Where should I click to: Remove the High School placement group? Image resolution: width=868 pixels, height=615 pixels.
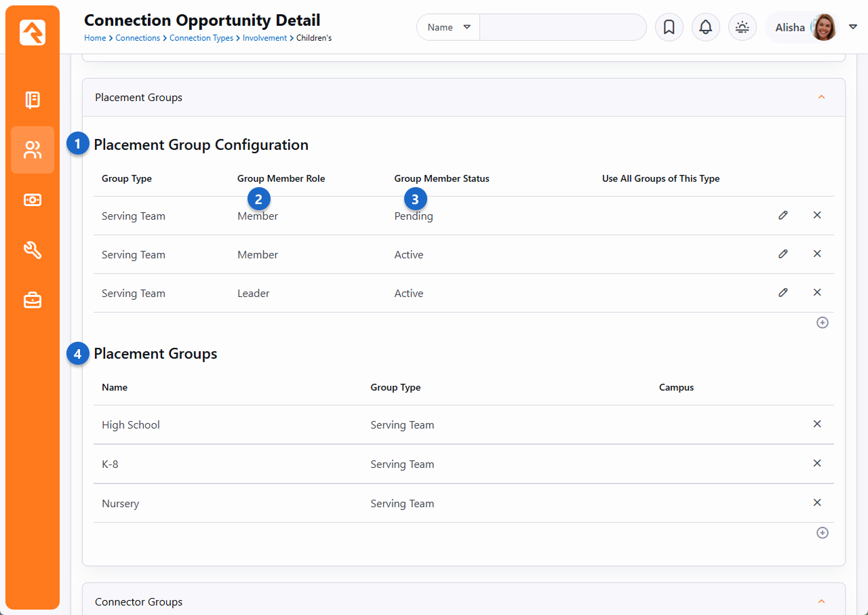pyautogui.click(x=816, y=424)
